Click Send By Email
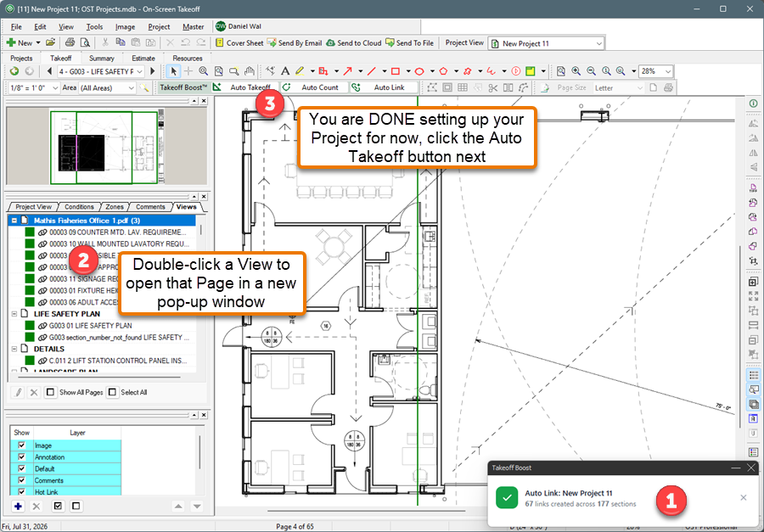 pyautogui.click(x=295, y=43)
